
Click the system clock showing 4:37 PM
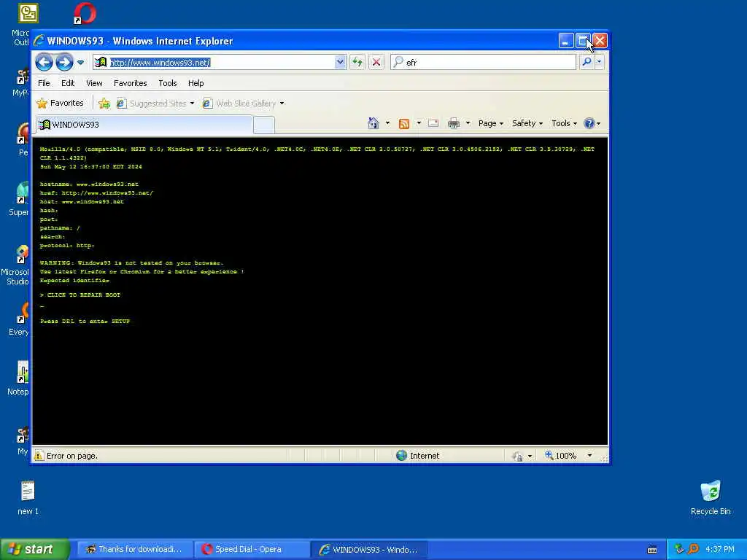720,549
